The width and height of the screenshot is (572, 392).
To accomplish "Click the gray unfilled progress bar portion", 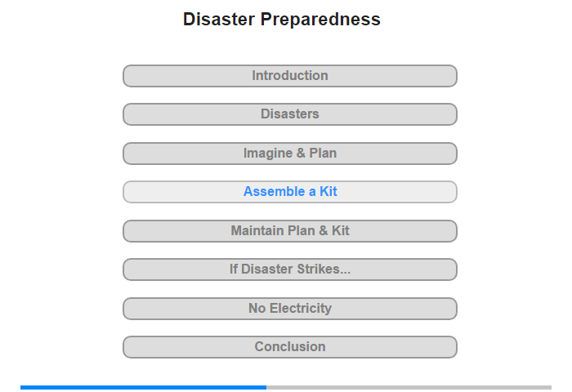I will tap(409, 387).
